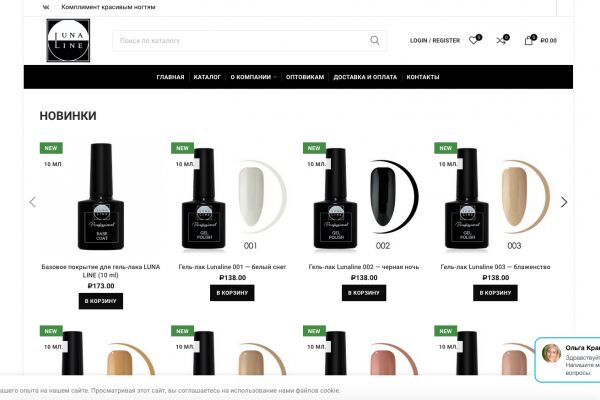Viewport: 600px width, 400px height.
Task: Open Гель-лак Lunaline 002 черная ночь title
Action: [364, 267]
